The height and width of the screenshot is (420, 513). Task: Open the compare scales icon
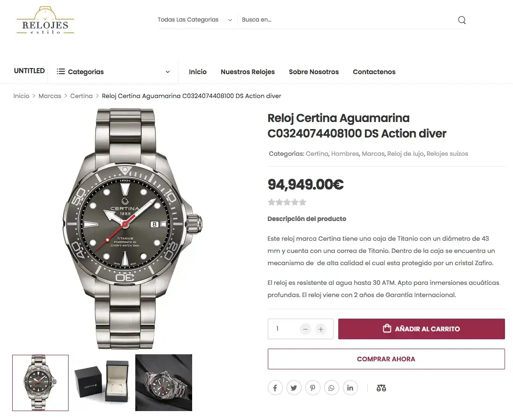pos(381,388)
